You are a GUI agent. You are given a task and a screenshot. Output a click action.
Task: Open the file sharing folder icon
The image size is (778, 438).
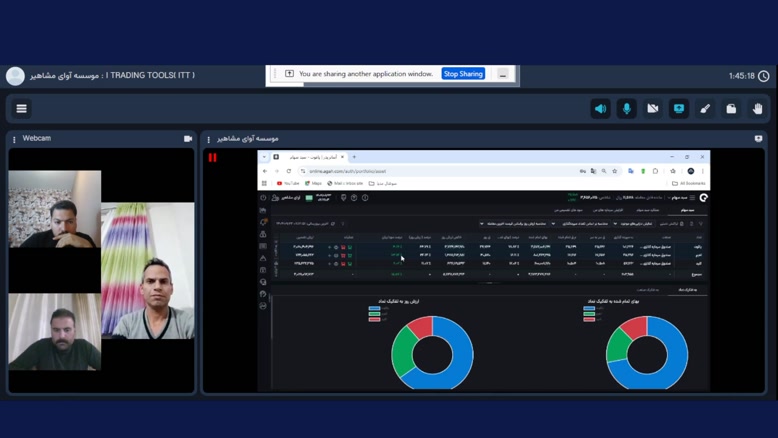click(731, 108)
